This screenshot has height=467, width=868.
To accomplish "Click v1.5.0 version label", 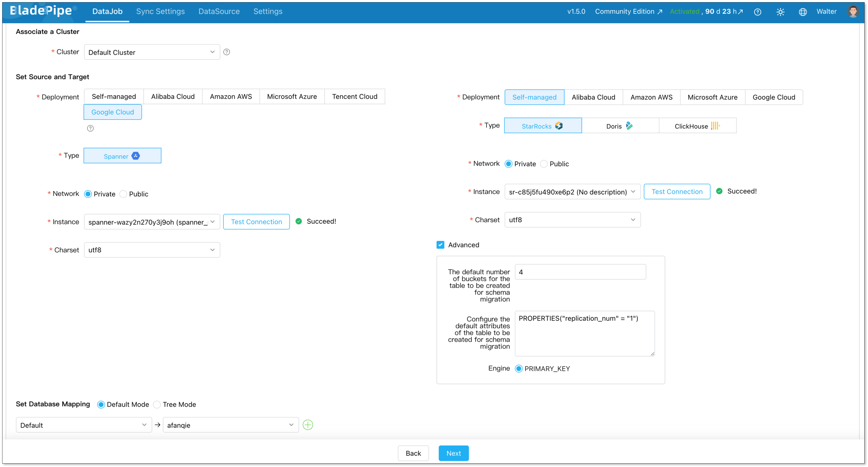I will click(x=576, y=11).
